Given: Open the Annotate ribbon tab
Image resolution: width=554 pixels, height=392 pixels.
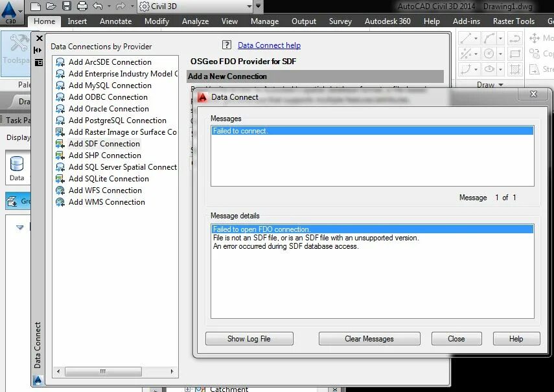Looking at the screenshot, I should pos(115,21).
